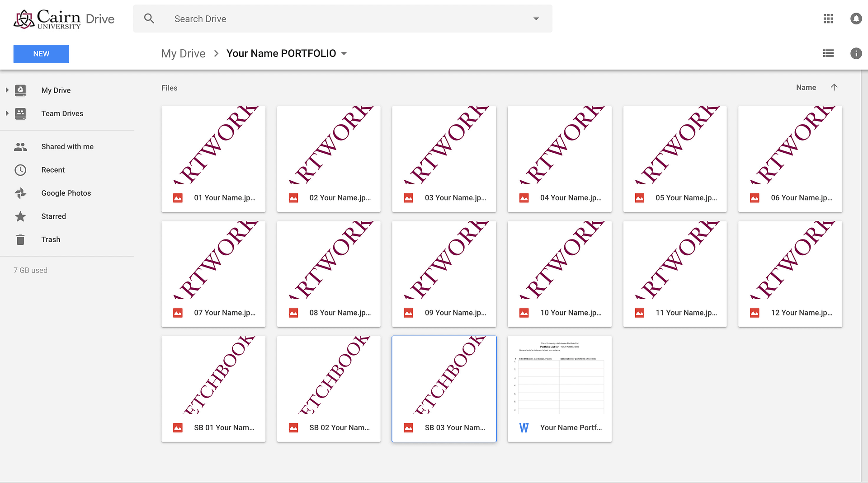Switch to list view layout
Image resolution: width=868 pixels, height=483 pixels.
(828, 53)
